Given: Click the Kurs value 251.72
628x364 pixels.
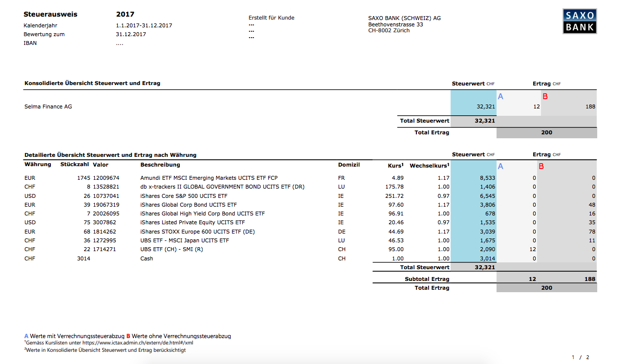Looking at the screenshot, I should point(394,196).
